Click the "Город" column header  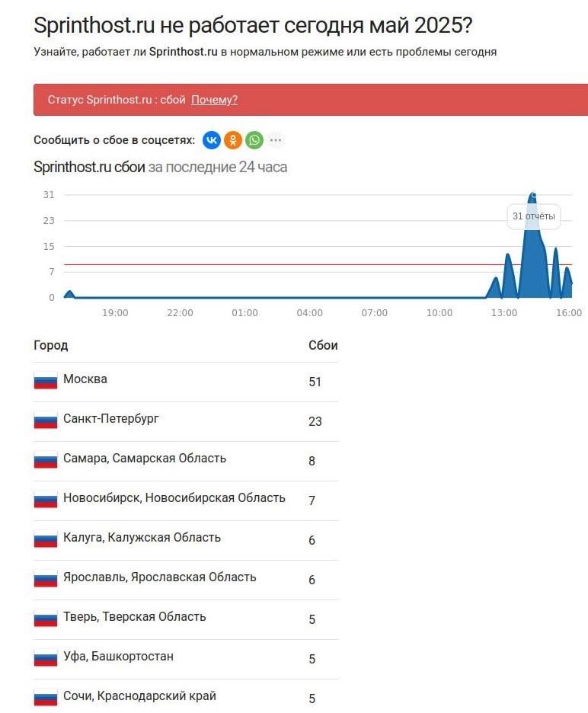pos(50,346)
